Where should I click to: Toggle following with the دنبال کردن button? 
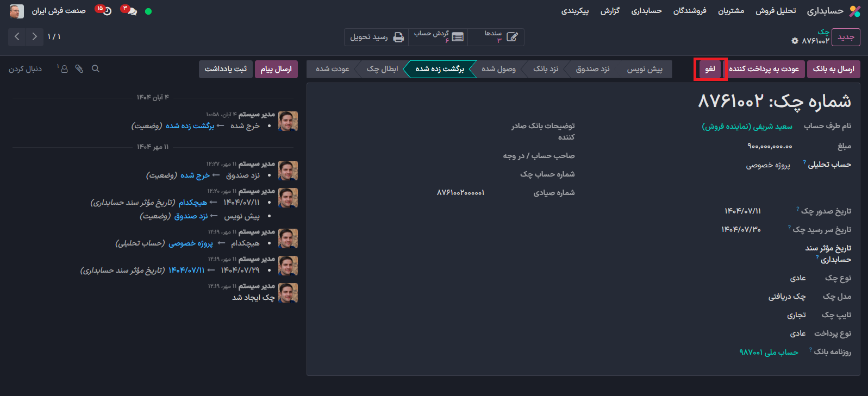coord(25,69)
